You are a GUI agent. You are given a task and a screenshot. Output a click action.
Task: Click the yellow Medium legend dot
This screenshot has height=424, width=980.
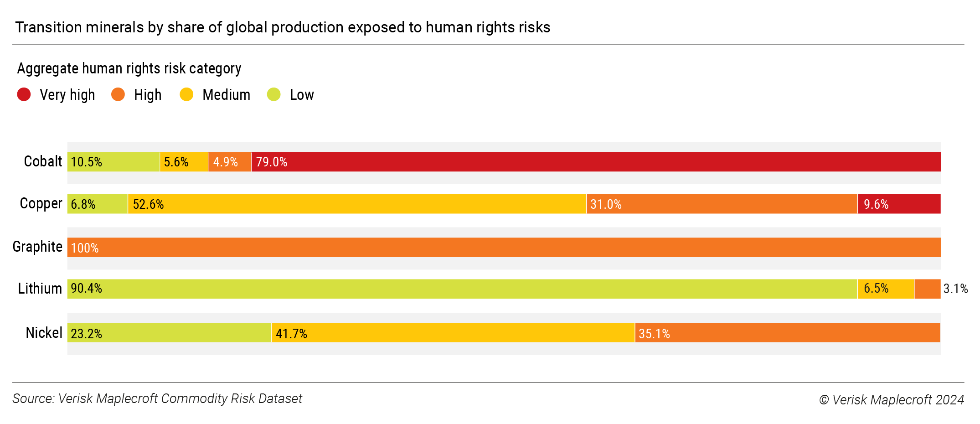click(x=186, y=94)
